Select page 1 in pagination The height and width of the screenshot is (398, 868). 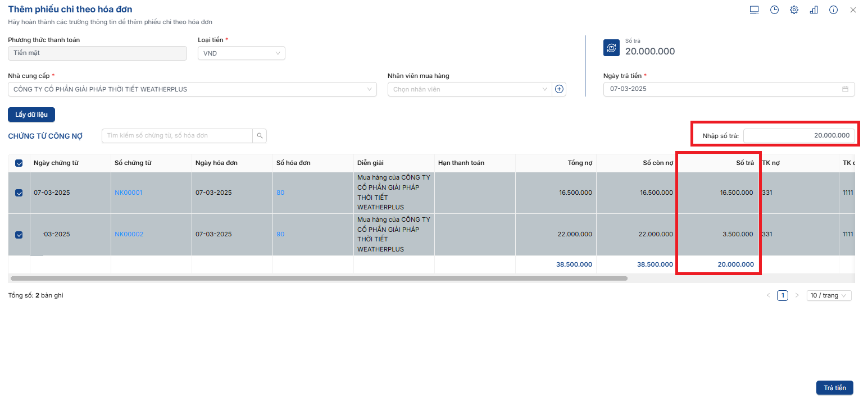point(782,295)
